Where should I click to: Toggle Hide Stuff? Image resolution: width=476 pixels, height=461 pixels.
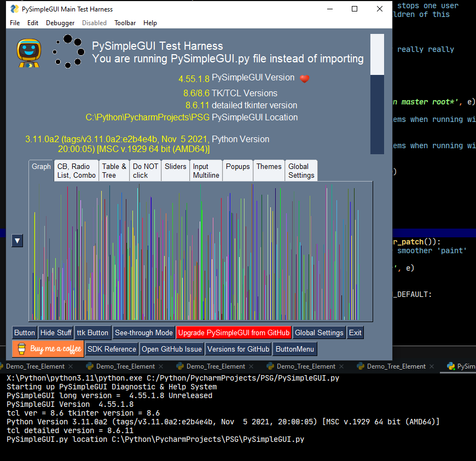(55, 332)
